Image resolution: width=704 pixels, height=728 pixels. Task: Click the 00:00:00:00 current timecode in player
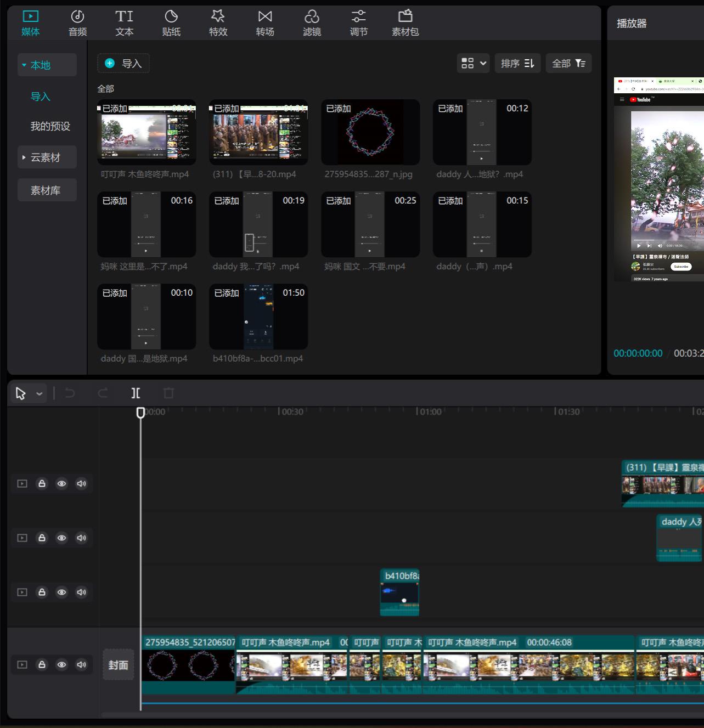(638, 353)
